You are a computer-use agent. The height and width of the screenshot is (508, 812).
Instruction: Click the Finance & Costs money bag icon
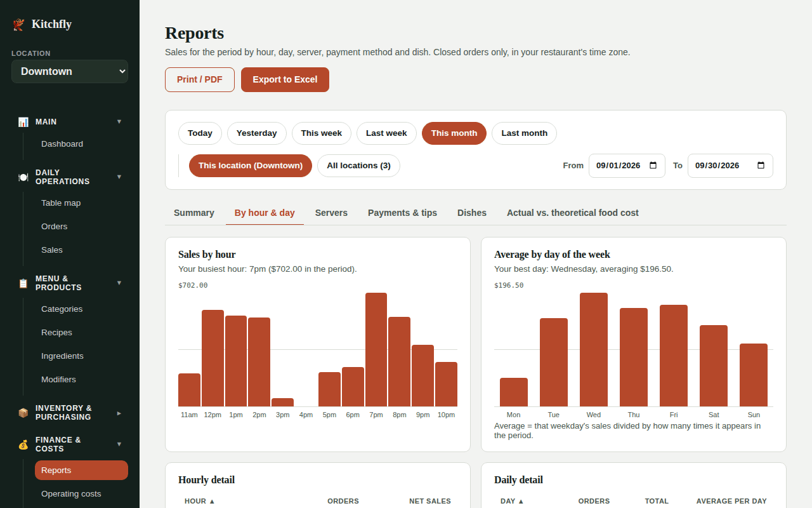[23, 444]
